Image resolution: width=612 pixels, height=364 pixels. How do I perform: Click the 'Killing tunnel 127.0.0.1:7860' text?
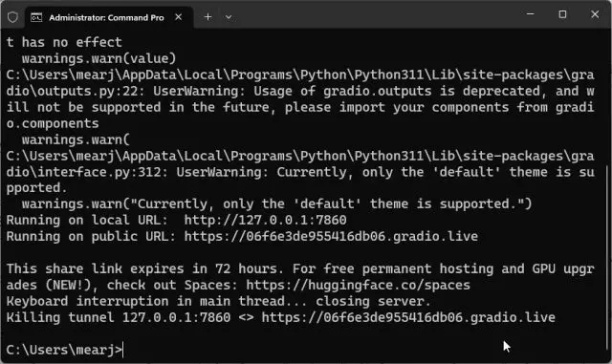tap(119, 317)
